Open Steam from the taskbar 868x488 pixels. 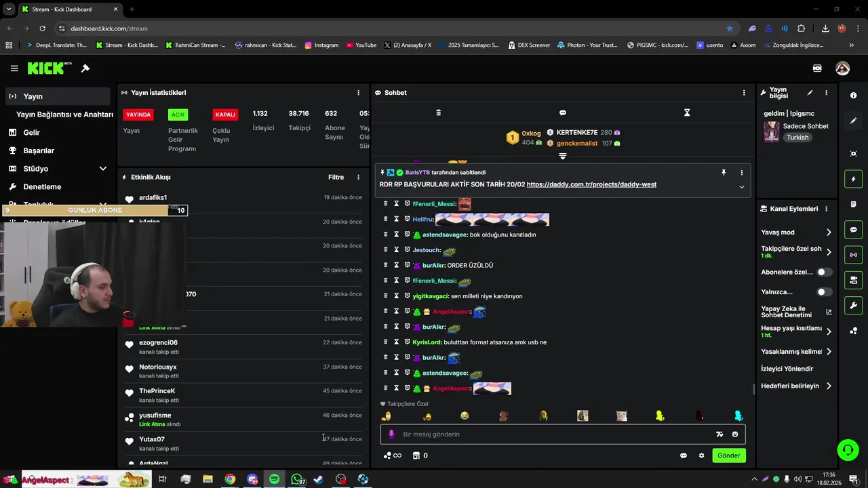[x=319, y=479]
